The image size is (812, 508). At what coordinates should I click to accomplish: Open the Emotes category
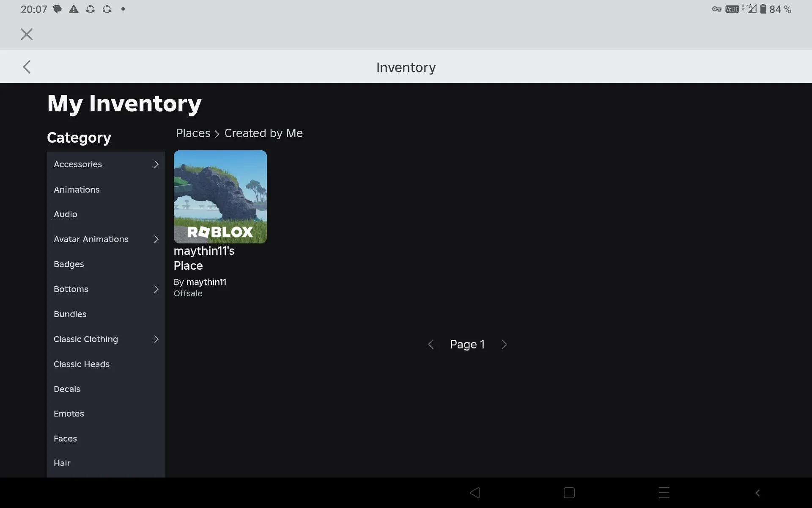click(69, 414)
